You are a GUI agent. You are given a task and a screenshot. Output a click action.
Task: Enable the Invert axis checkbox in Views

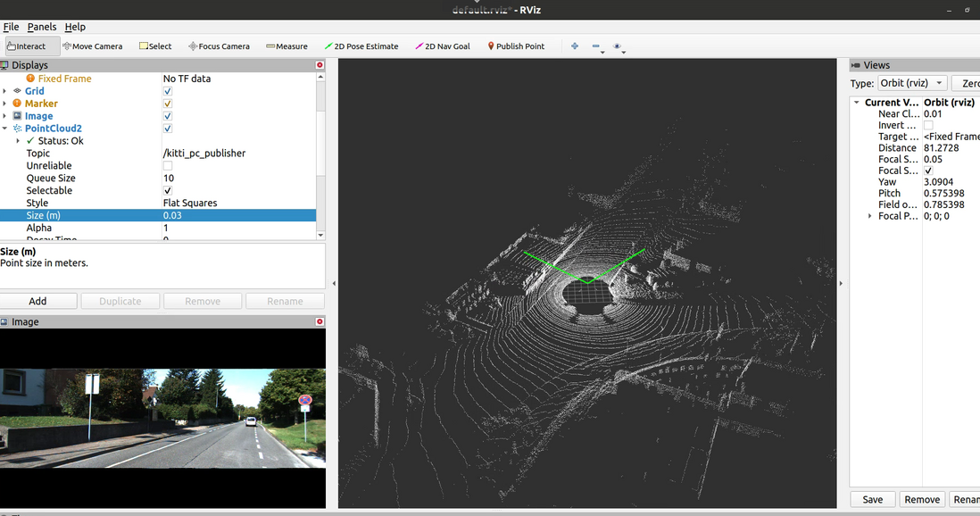pyautogui.click(x=928, y=125)
